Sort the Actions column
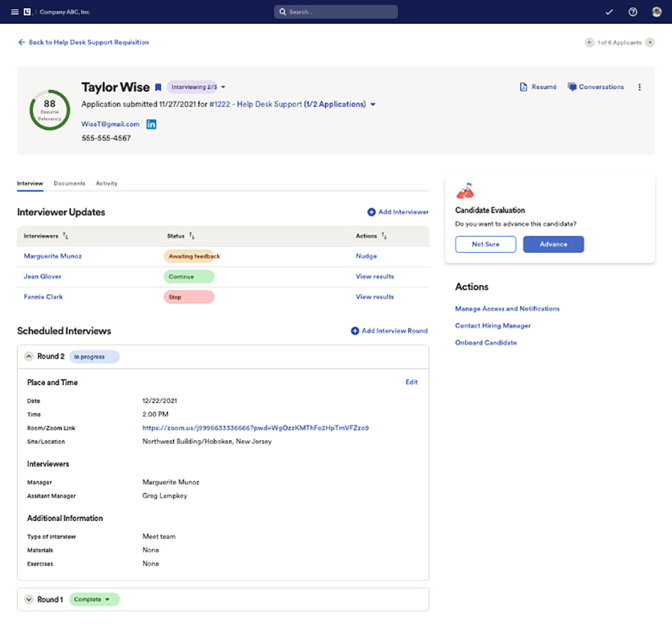Viewport: 672px width, 638px height. click(x=384, y=236)
